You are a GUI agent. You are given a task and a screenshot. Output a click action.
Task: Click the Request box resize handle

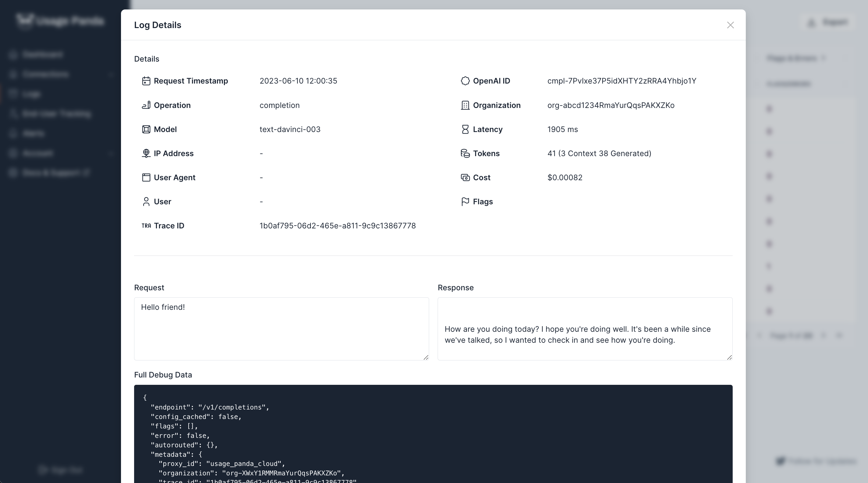(425, 357)
